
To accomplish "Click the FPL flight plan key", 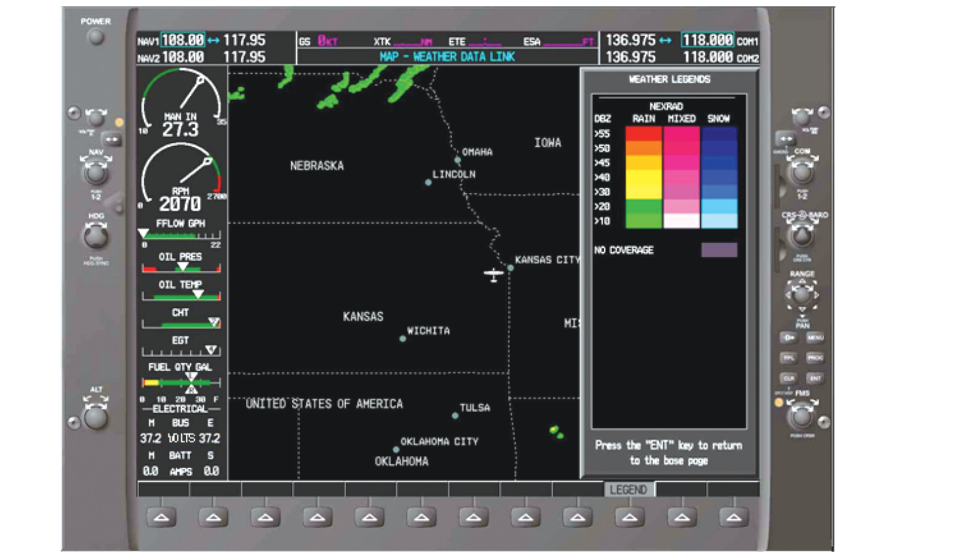I will pyautogui.click(x=788, y=358).
